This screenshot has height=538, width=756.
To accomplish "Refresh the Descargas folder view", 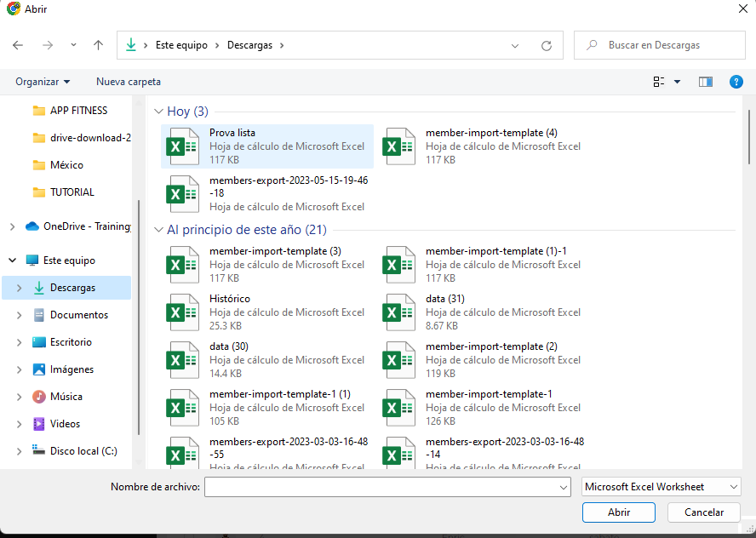I will click(x=547, y=45).
